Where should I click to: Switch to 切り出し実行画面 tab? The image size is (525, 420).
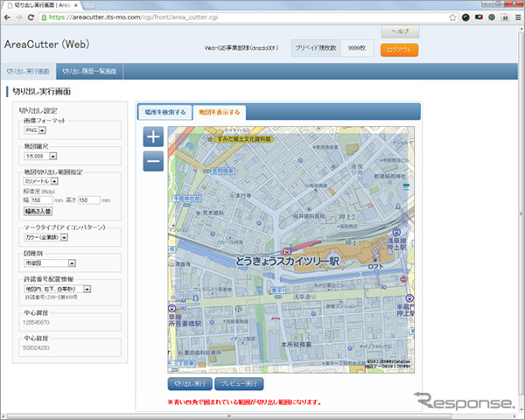click(28, 72)
